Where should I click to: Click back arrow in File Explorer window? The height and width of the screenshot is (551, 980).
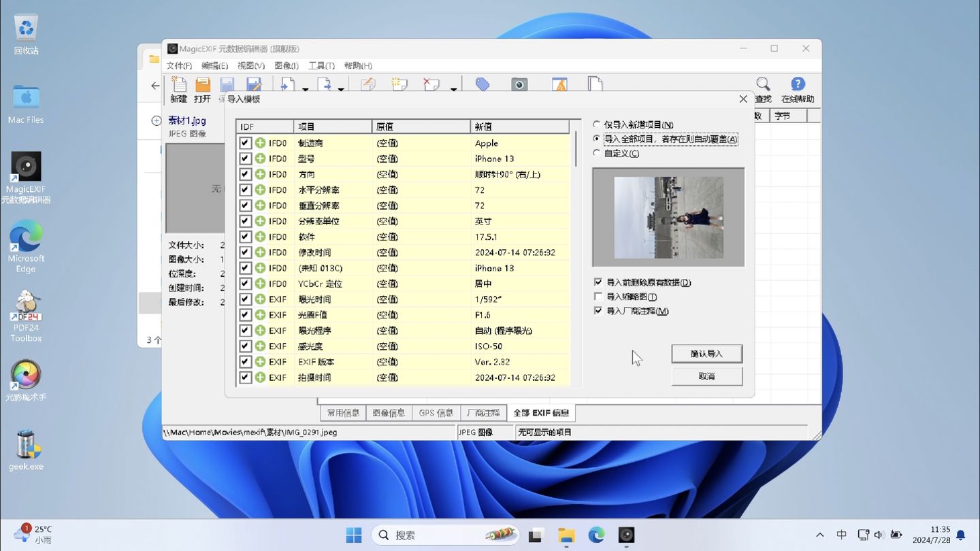point(155,86)
